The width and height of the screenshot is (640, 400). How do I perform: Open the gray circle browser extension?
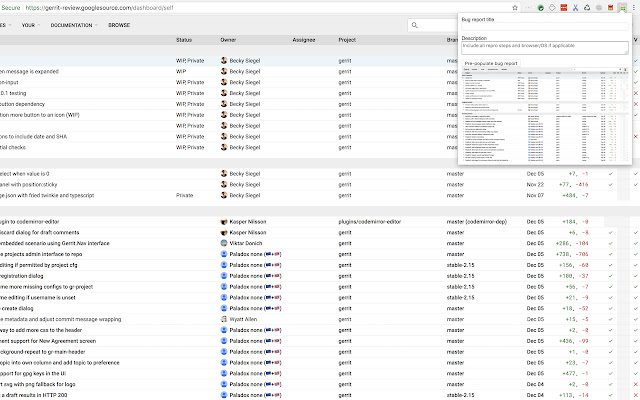599,7
